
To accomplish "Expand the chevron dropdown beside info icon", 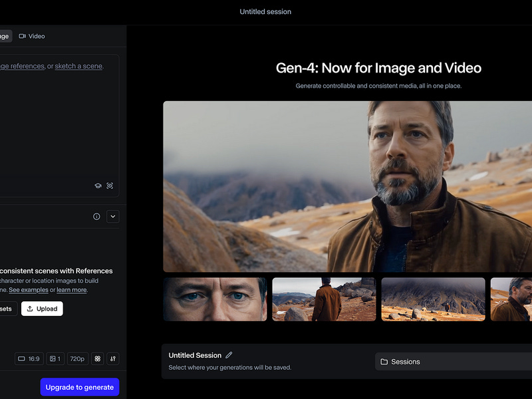I will pos(112,217).
